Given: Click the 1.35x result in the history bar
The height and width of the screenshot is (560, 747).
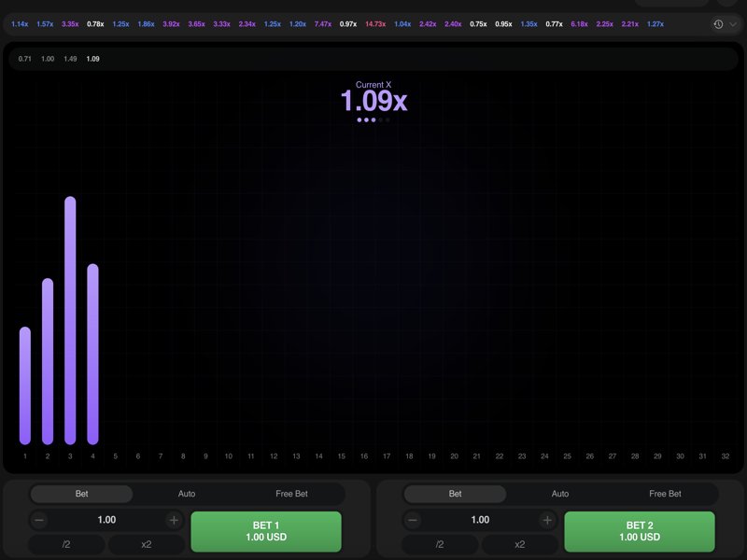Looking at the screenshot, I should pyautogui.click(x=529, y=24).
